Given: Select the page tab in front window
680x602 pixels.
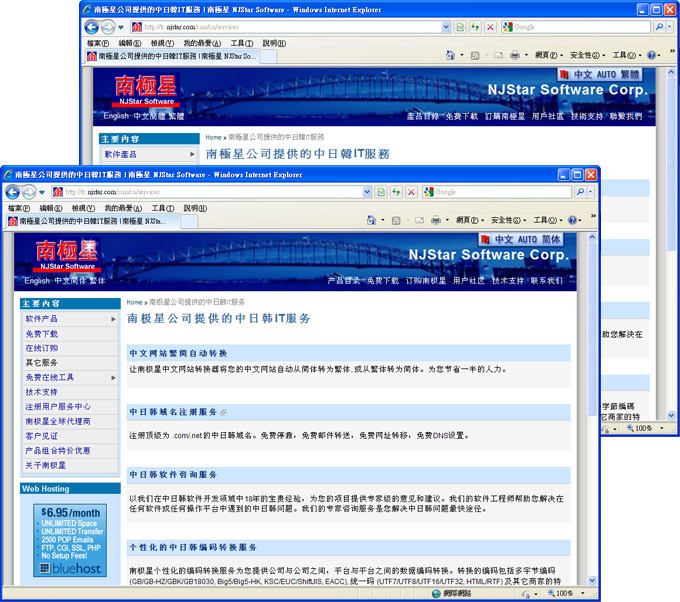Looking at the screenshot, I should (93, 221).
